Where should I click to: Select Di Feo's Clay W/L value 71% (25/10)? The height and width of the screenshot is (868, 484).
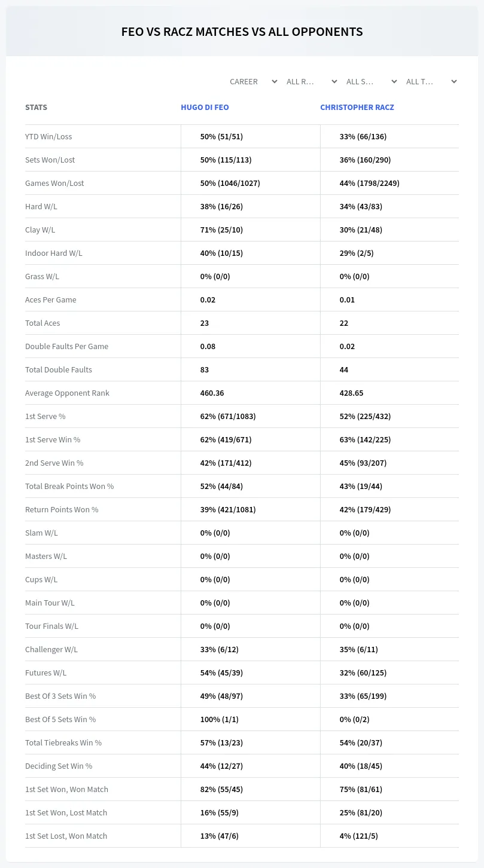coord(221,230)
